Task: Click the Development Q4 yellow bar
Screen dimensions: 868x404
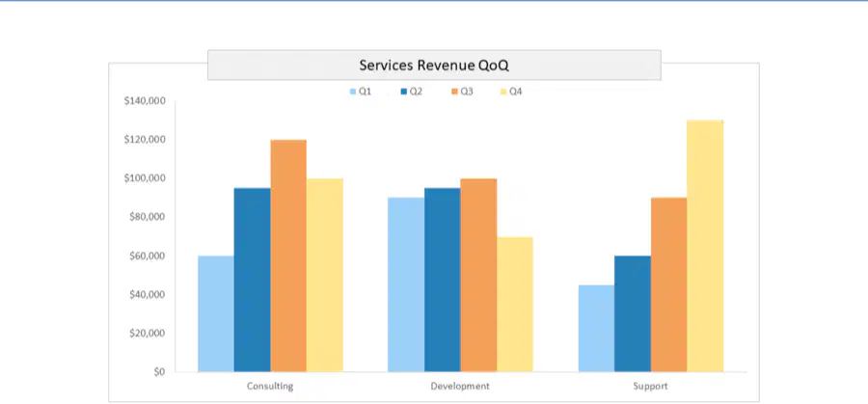Action: click(515, 305)
